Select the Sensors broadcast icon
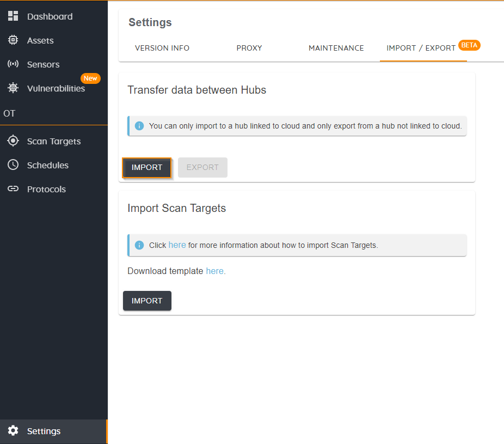This screenshot has width=504, height=444. (13, 64)
